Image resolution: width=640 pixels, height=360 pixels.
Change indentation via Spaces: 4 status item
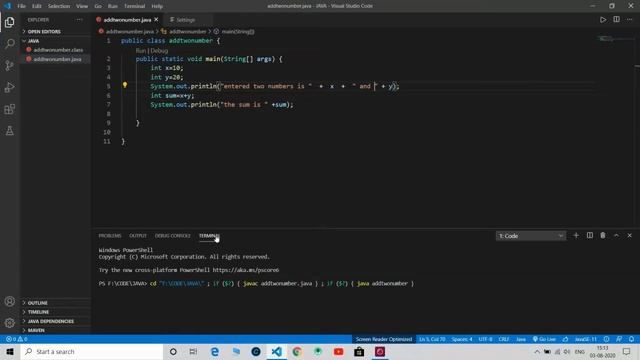tap(462, 339)
